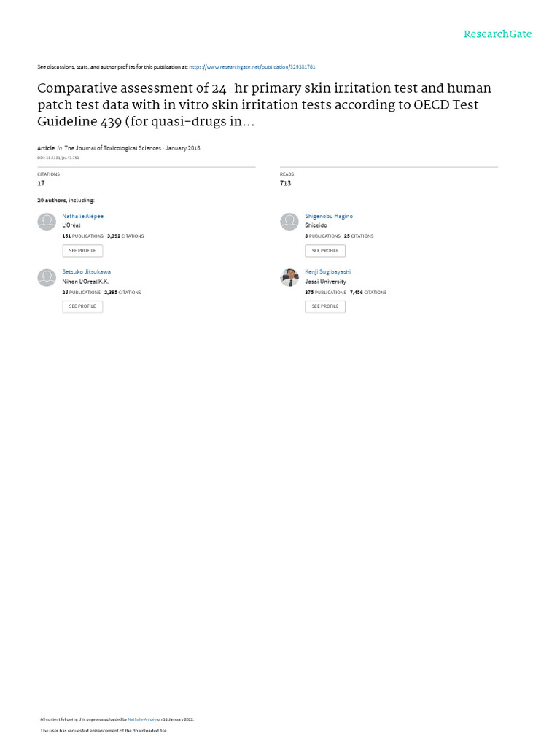Screen dimensions: 560x747
Task: Click the DOI line under the journal name
Action: (x=58, y=158)
